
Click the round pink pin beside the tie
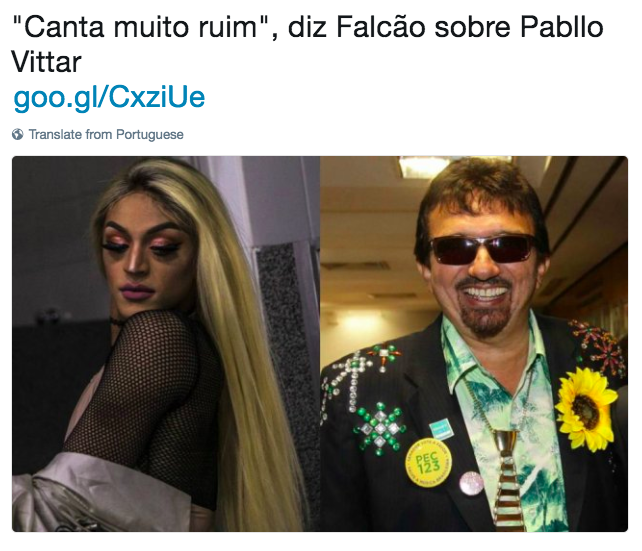coord(471,483)
